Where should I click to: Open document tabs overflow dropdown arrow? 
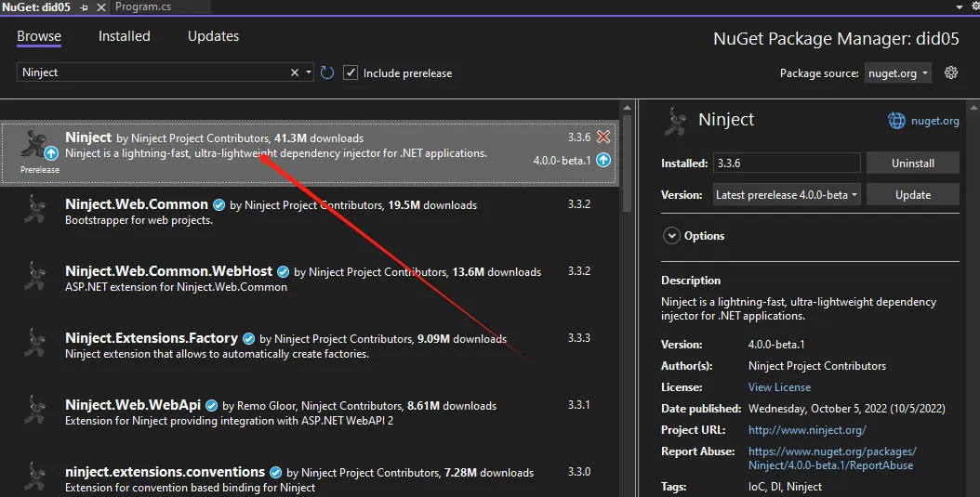pyautogui.click(x=960, y=7)
